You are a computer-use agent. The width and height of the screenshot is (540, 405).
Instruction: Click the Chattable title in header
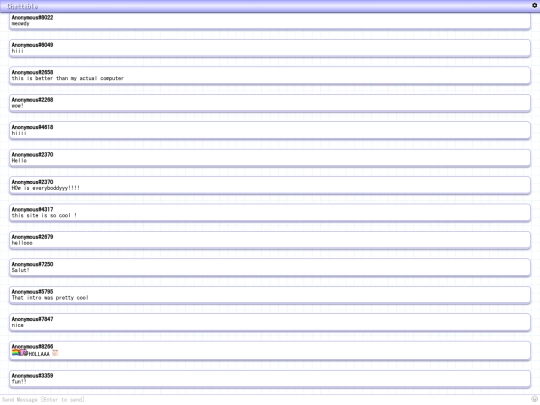tap(22, 6)
